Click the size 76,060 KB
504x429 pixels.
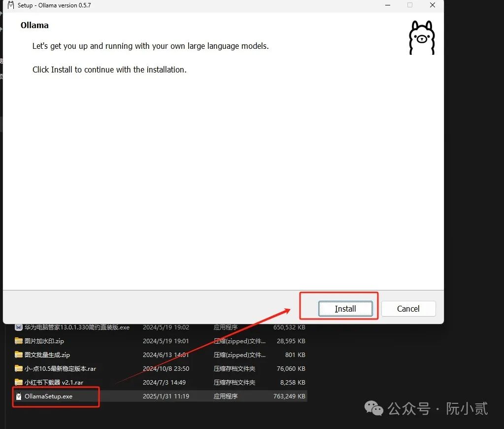pyautogui.click(x=291, y=368)
